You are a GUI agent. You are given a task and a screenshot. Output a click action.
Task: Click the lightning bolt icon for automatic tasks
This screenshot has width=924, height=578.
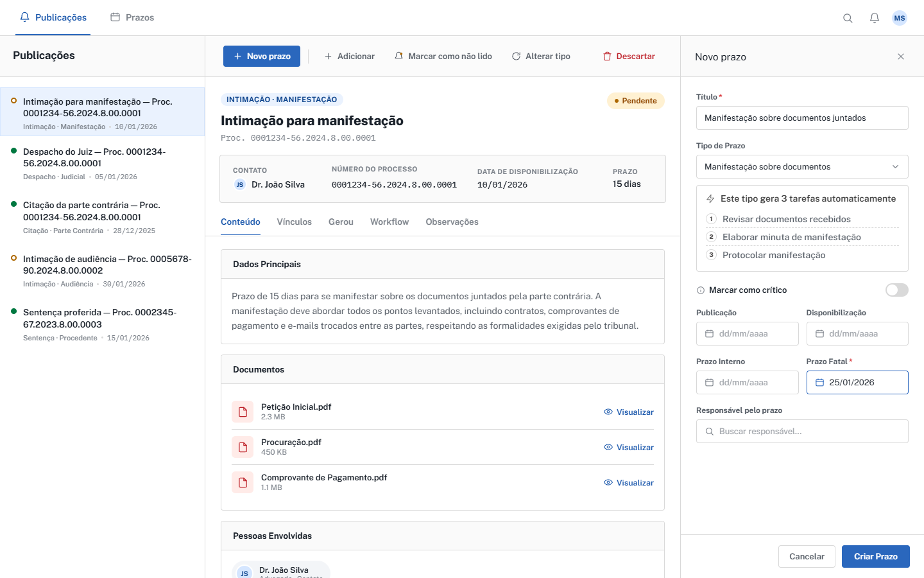pyautogui.click(x=710, y=199)
